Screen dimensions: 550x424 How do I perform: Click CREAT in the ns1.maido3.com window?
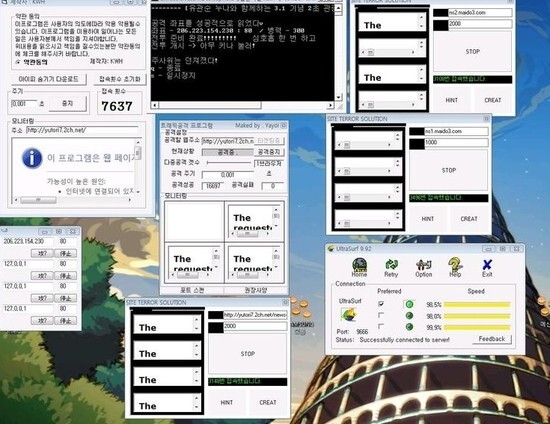tap(469, 218)
